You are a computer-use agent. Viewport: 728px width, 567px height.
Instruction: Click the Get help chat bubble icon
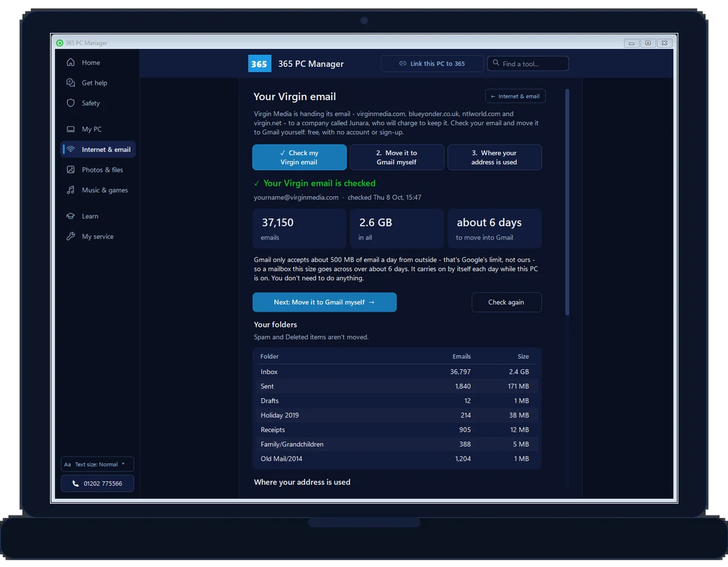click(71, 83)
